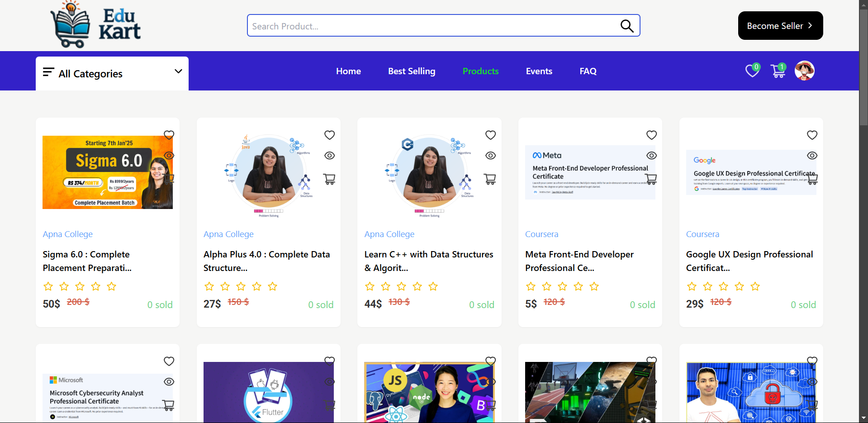Click the JS Node course thumbnail
The height and width of the screenshot is (423, 868).
click(429, 392)
